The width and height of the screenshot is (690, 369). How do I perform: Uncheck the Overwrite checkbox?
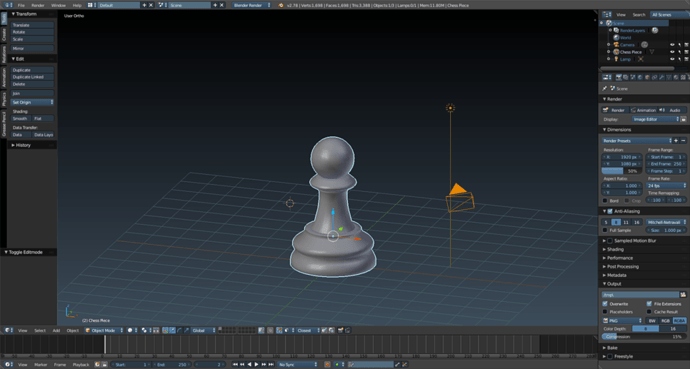[605, 304]
